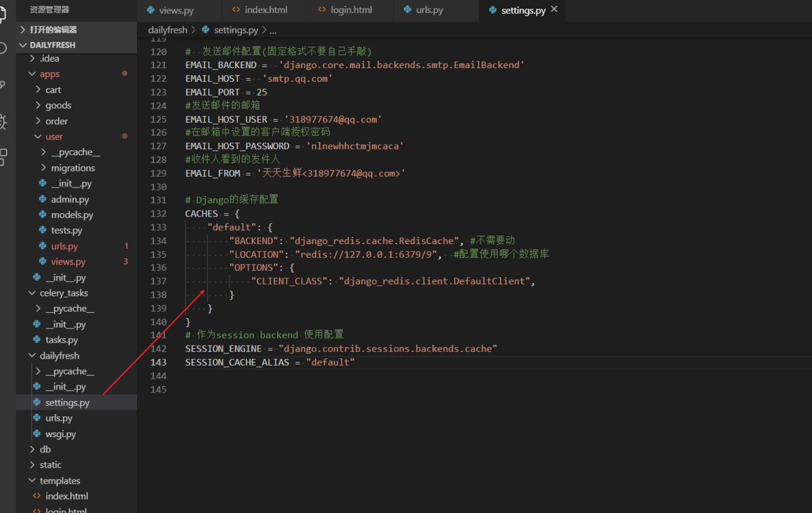
Task: Open Source Control in activity bar
Action: click(3, 85)
